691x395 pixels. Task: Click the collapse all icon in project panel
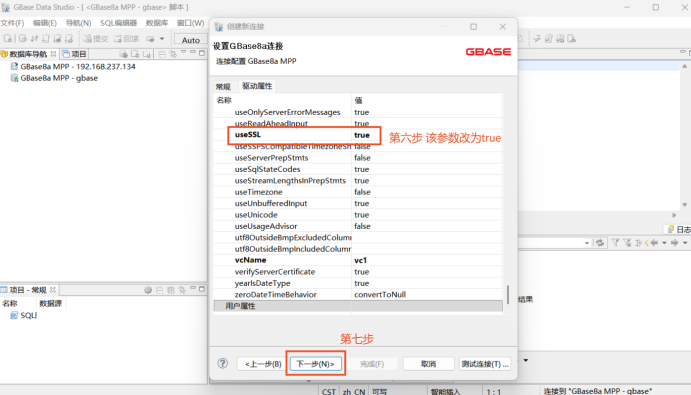pos(160,290)
